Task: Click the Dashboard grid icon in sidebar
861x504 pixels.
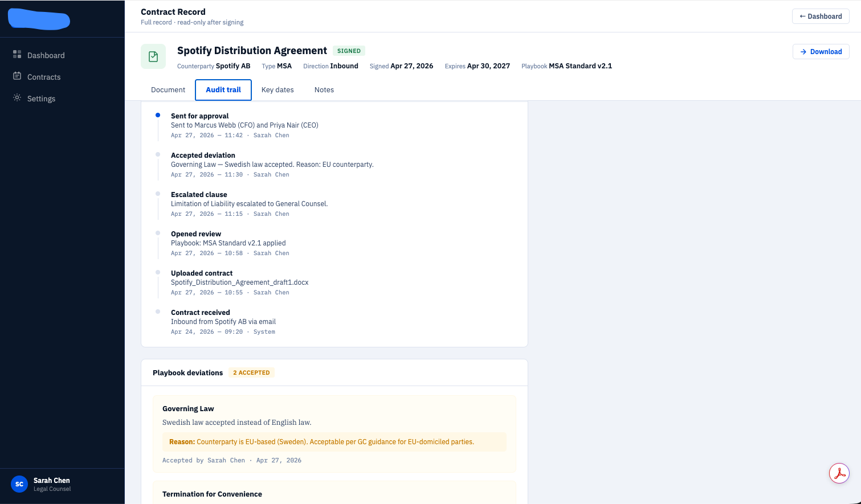Action: click(x=17, y=55)
